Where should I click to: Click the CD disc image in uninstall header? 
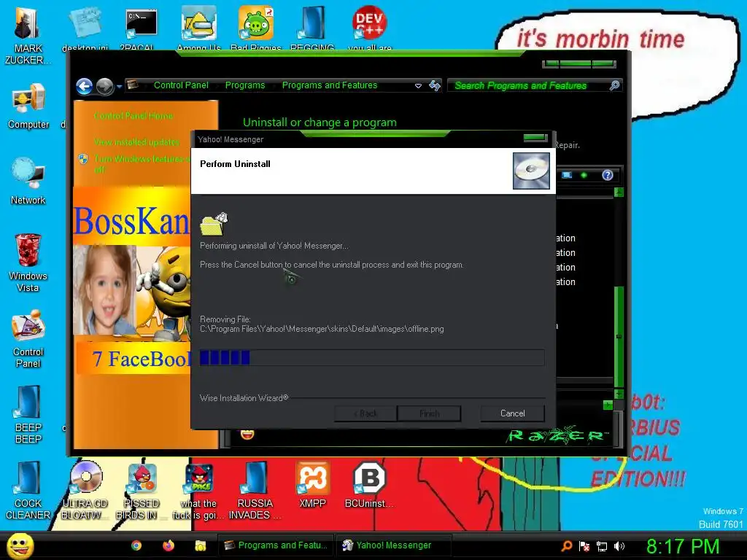pyautogui.click(x=531, y=171)
